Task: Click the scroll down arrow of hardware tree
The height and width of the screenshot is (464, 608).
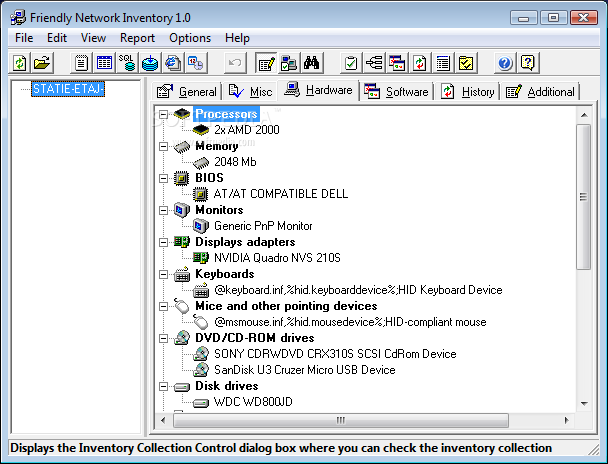Action: click(584, 404)
